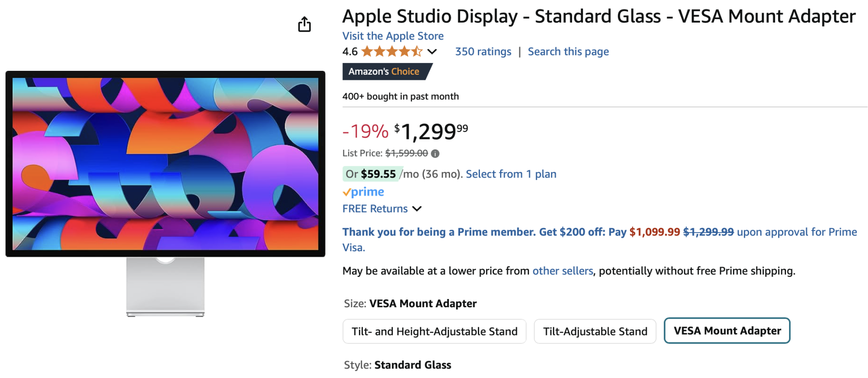Open Search this page
Viewport: 868px width, 378px height.
tap(568, 51)
